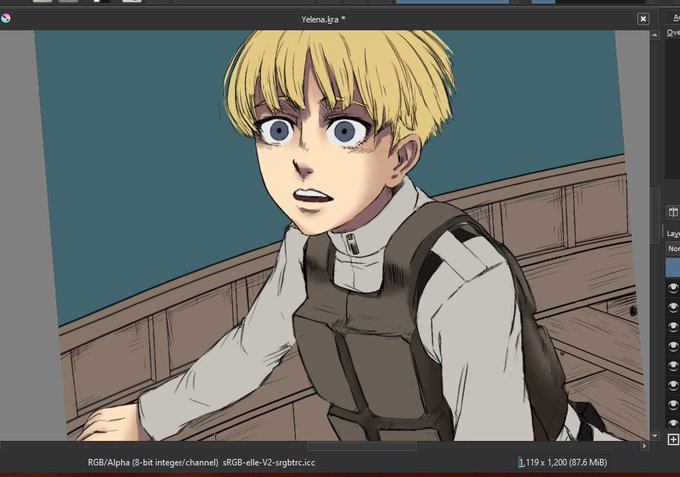Click the RGB/Alpha (8-bit integer/channel) color profile text
Viewport: 680px width, 477px height.
pos(201,463)
